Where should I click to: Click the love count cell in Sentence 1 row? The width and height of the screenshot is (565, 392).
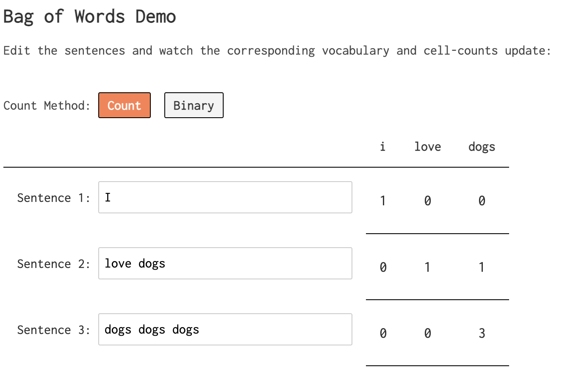coord(428,201)
